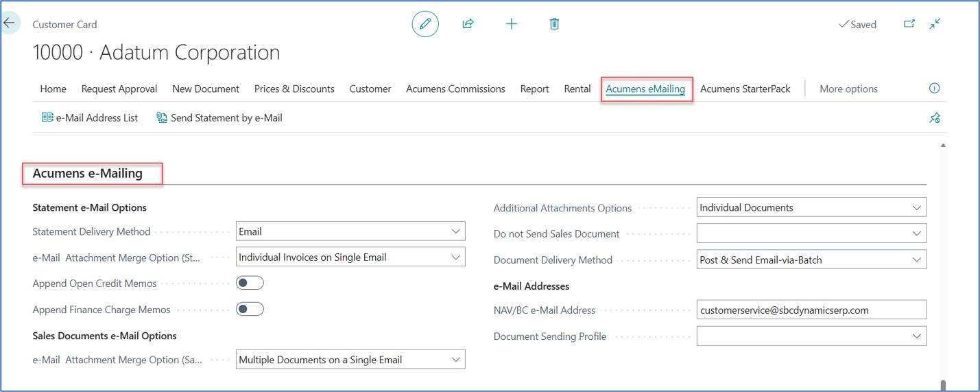Click the vertical scrollbar up arrow
This screenshot has height=392, width=980.
943,146
